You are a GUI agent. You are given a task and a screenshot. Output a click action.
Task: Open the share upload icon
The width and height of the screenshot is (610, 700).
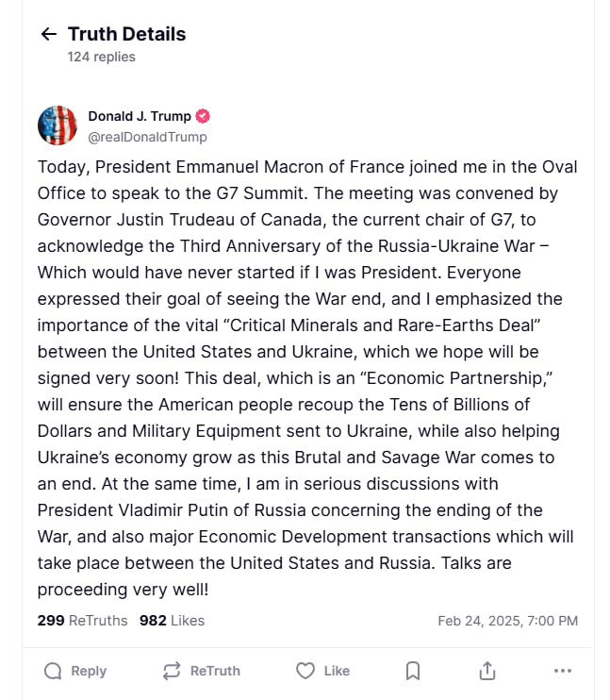coord(487,671)
